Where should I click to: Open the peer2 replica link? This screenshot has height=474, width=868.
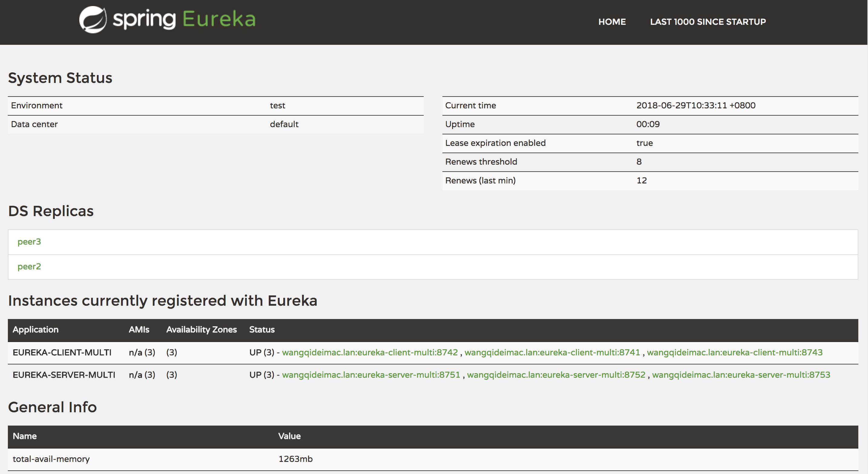(x=29, y=266)
